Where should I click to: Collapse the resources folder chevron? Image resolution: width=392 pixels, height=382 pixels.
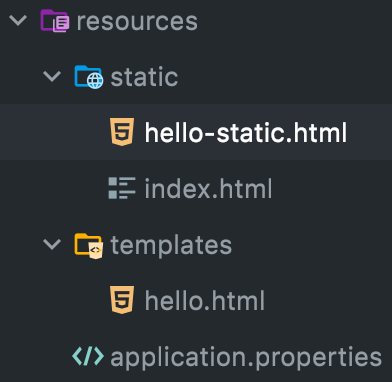click(18, 21)
